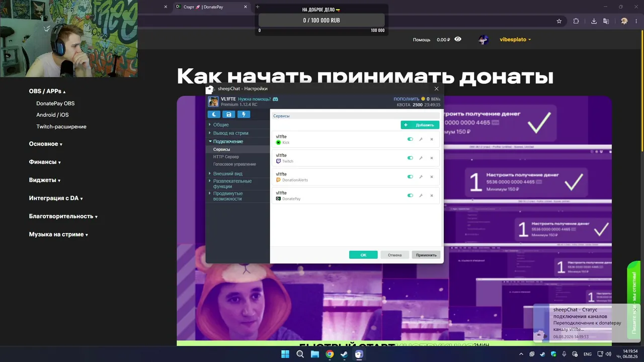The height and width of the screenshot is (362, 644).
Task: Remove the Kick service with its X
Action: click(x=432, y=139)
